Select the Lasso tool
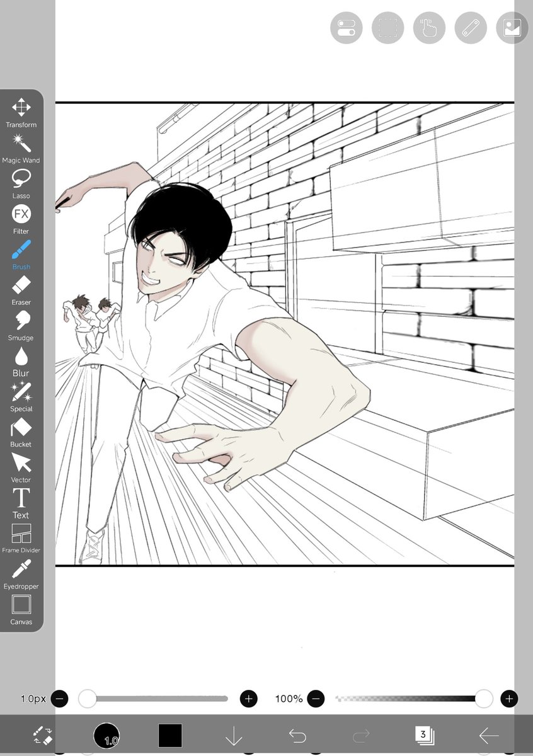 coord(21,184)
